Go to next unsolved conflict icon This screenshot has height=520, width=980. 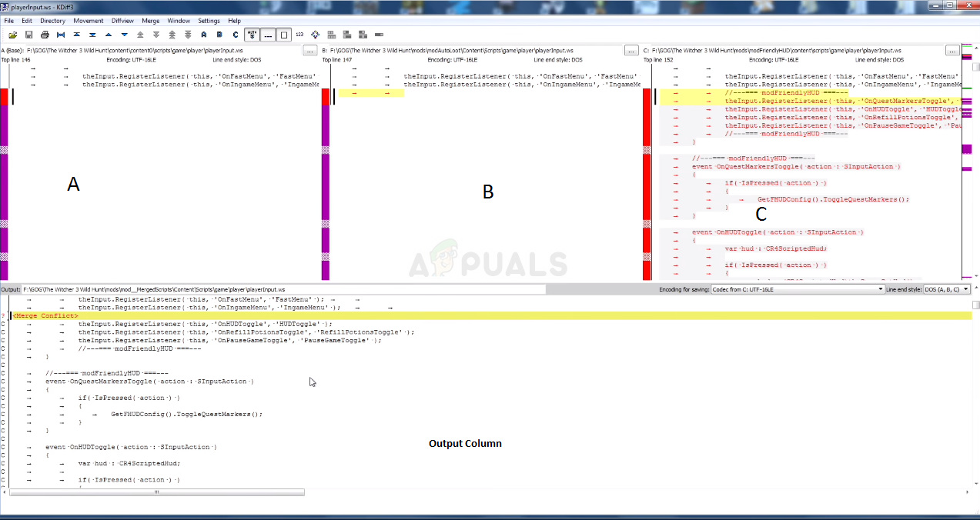tap(188, 35)
